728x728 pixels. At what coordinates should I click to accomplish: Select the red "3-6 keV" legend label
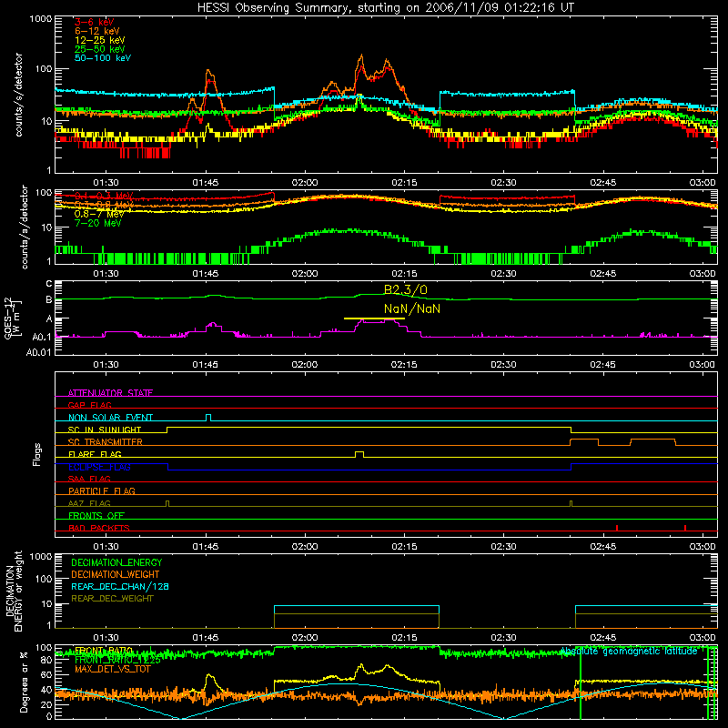94,22
